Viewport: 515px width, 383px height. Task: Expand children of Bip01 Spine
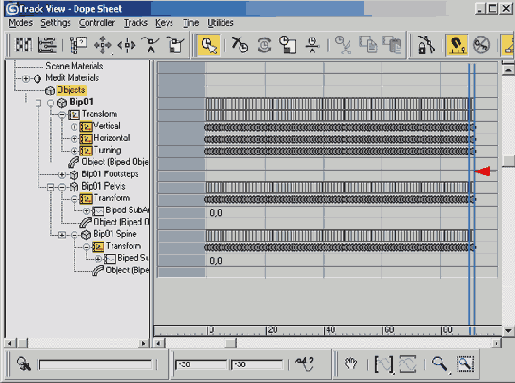click(x=62, y=235)
